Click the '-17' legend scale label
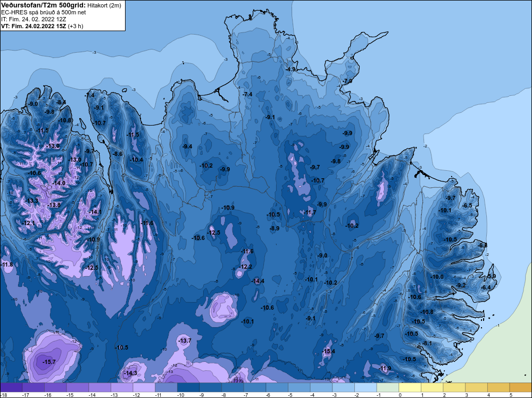Screen dimensions: 532x398 (25, 395)
